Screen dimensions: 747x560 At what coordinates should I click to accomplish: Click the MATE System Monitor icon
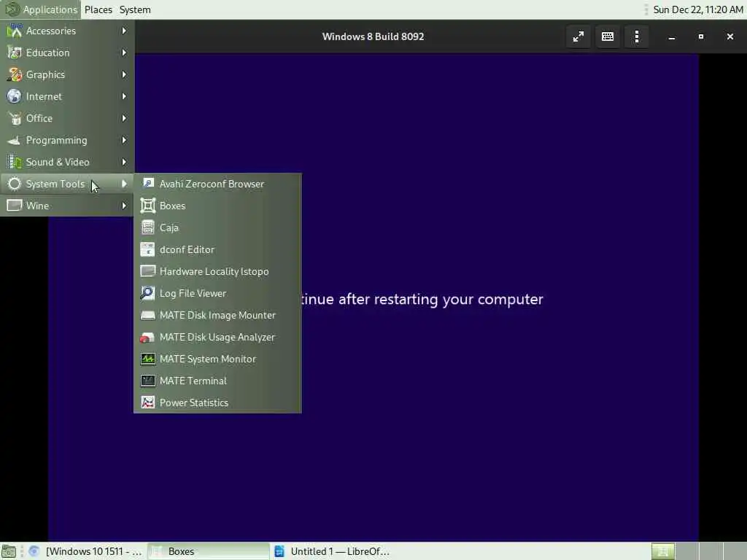pos(147,359)
